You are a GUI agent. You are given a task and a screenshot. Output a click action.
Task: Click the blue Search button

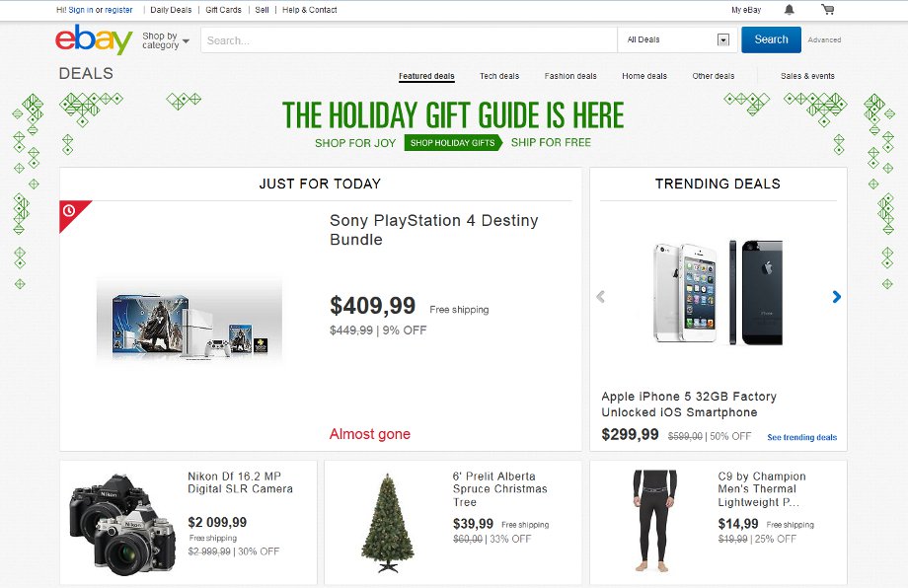772,39
